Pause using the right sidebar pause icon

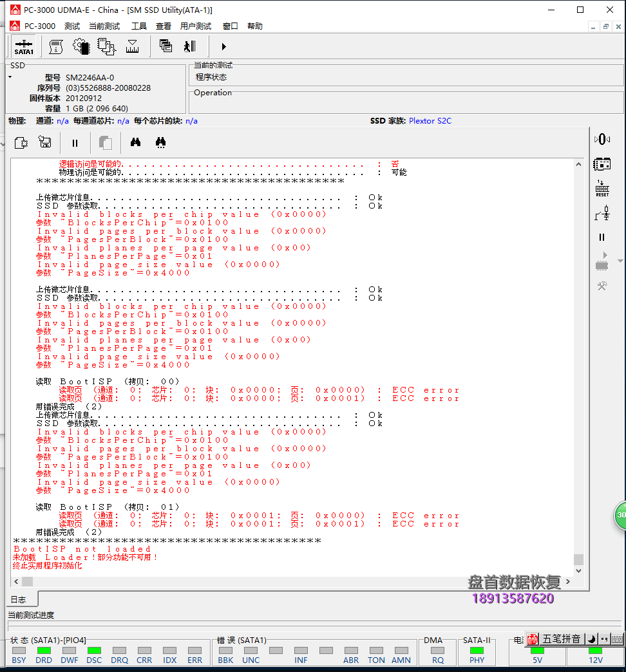(602, 237)
